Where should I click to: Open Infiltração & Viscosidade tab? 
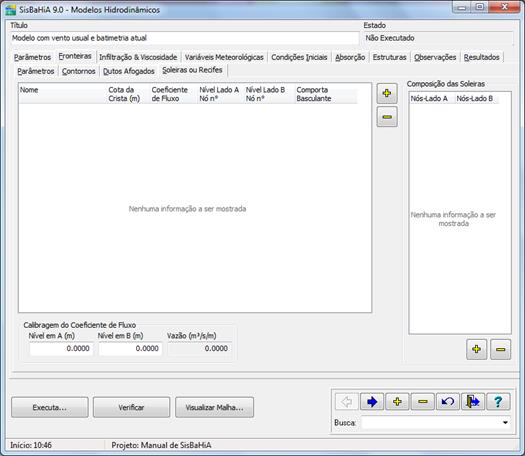coord(138,57)
